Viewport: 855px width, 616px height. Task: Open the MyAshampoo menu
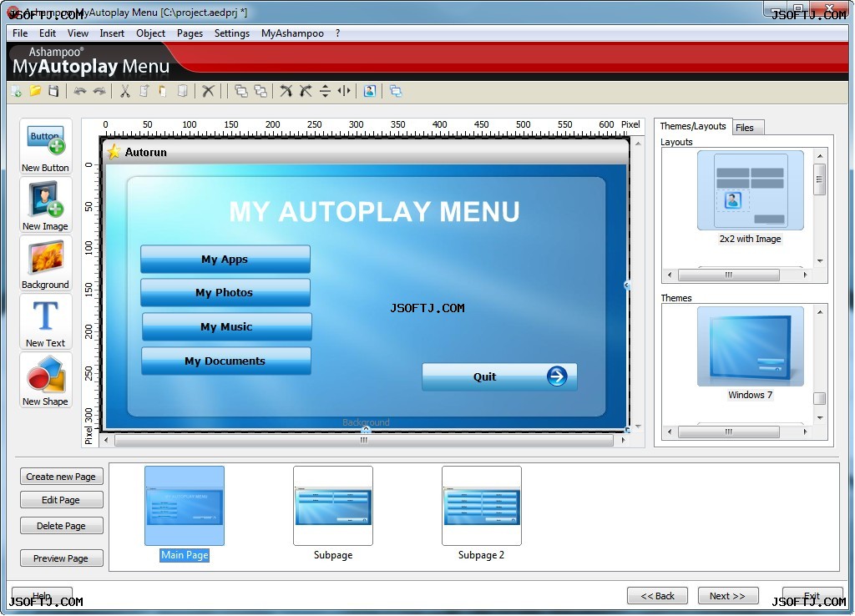pyautogui.click(x=292, y=33)
